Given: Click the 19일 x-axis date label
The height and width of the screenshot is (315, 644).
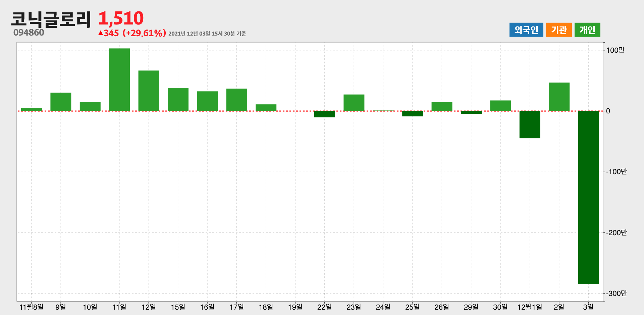Looking at the screenshot, I should coord(295,307).
